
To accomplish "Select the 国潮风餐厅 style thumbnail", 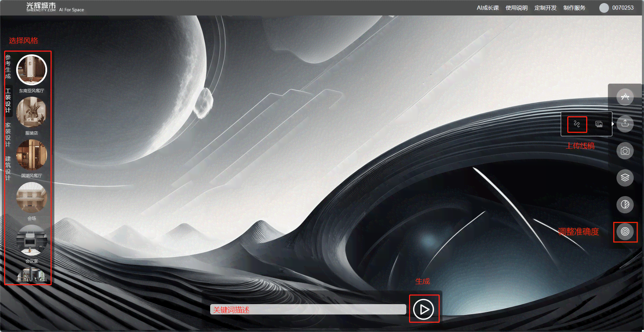I will click(x=32, y=155).
